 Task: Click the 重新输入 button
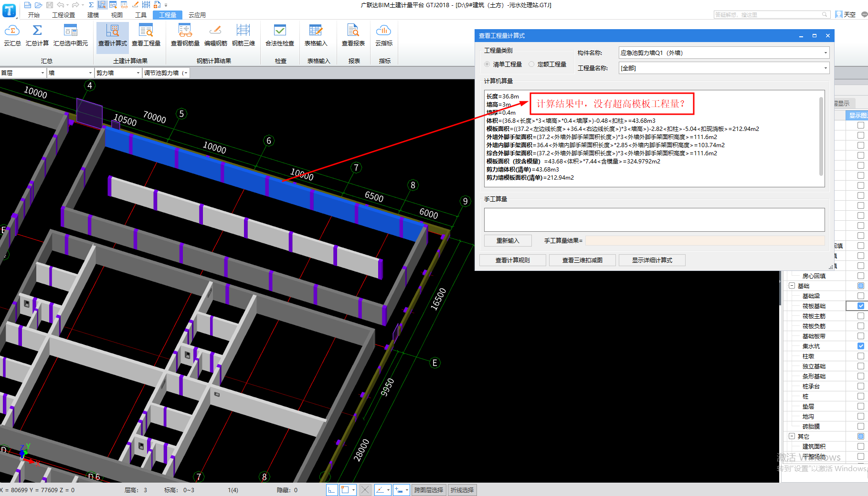click(508, 240)
